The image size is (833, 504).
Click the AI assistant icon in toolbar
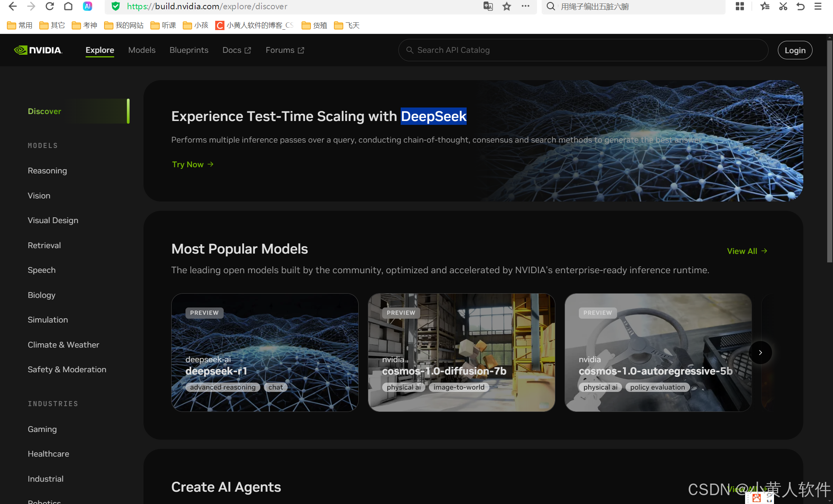(x=88, y=6)
